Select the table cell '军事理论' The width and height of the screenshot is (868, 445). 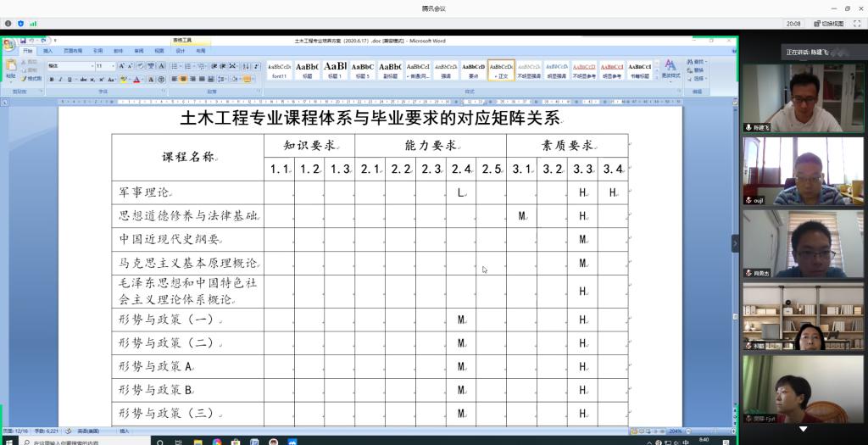[187, 192]
